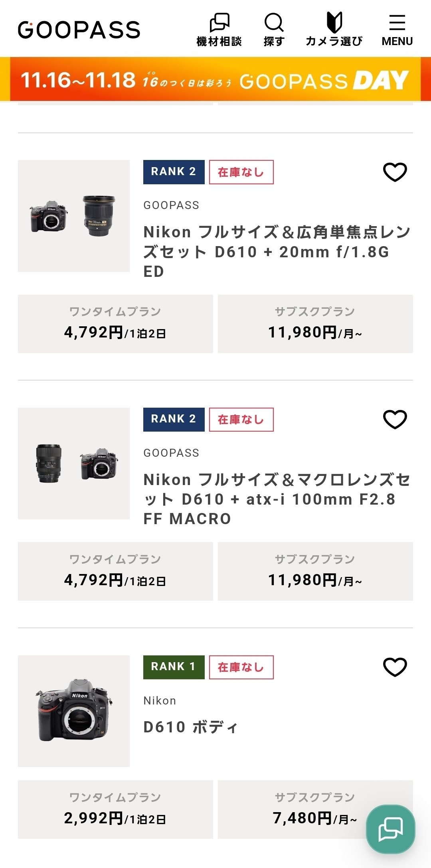Favorite the D610 + atx-i 100mm macro set

point(395,419)
